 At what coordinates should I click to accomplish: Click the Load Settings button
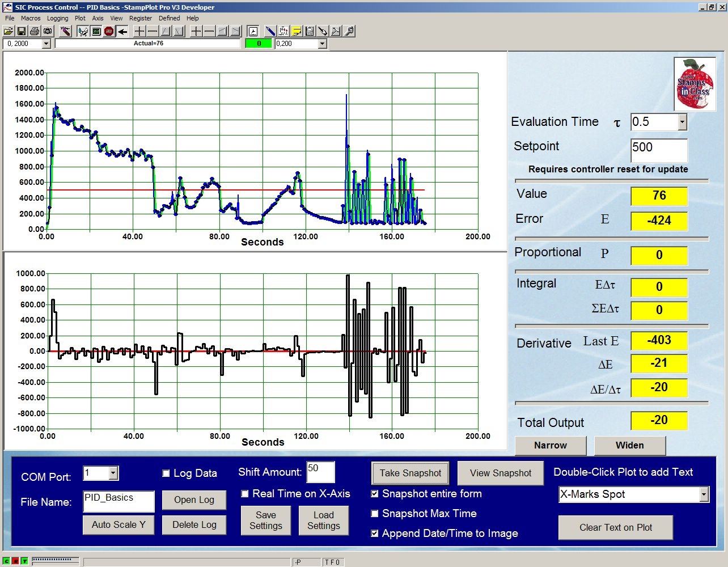(323, 520)
